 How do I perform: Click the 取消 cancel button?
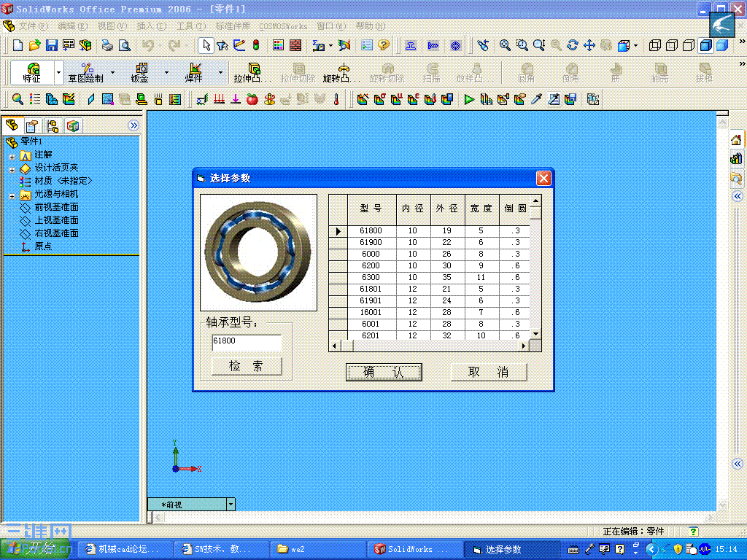point(489,372)
